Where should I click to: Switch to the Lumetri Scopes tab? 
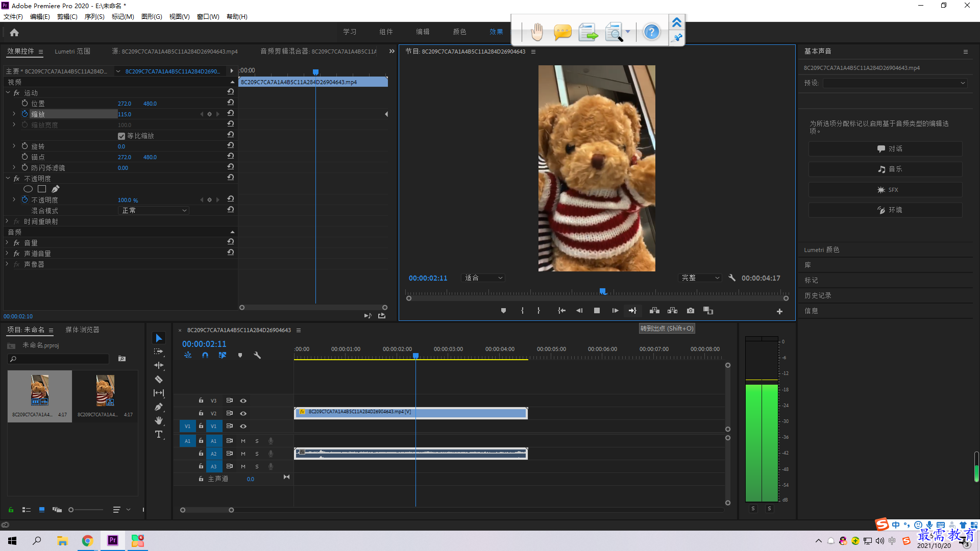tap(72, 52)
